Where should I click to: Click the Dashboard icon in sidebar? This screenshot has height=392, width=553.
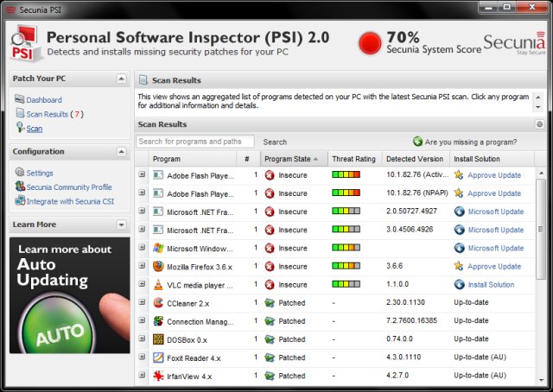click(x=19, y=99)
